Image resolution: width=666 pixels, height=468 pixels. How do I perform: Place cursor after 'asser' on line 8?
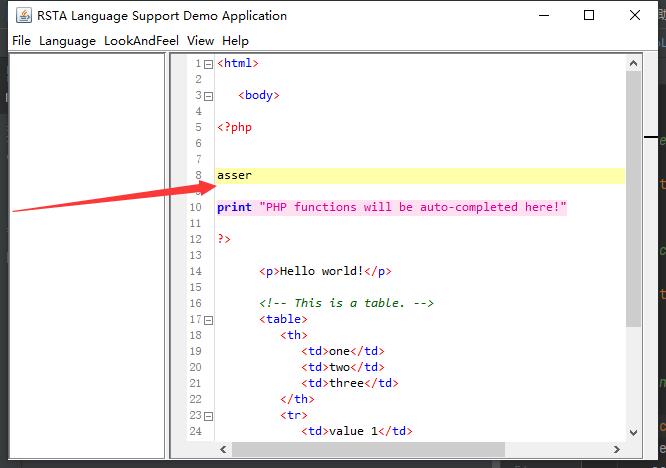(x=253, y=175)
